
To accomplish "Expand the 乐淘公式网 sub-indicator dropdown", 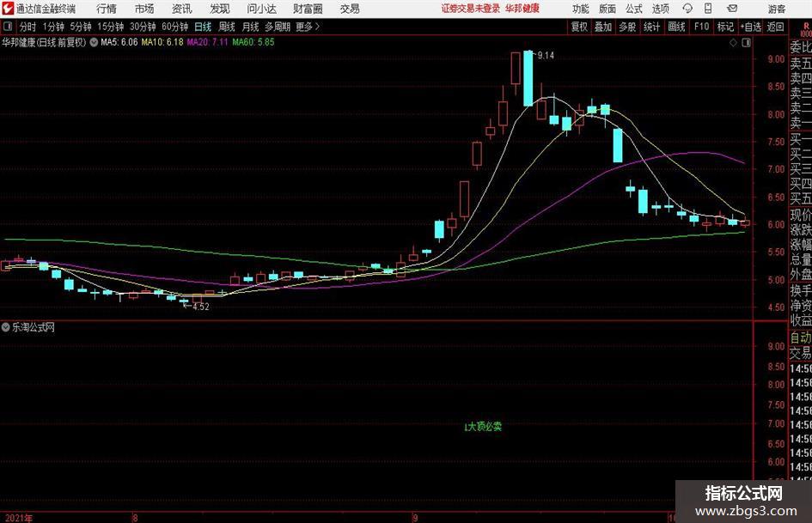I will coord(6,327).
